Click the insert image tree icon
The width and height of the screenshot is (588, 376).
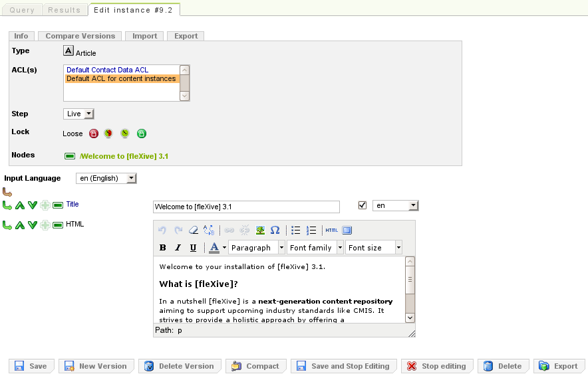(x=260, y=230)
